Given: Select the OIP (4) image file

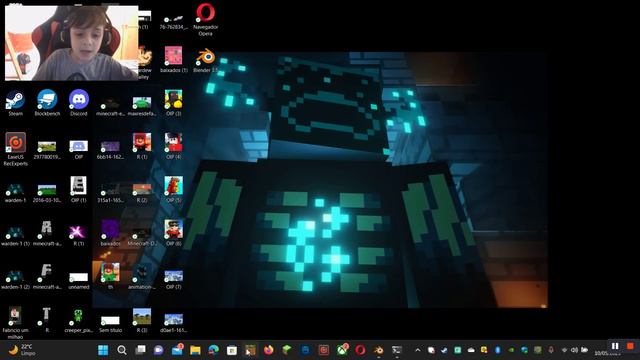Looking at the screenshot, I should [x=173, y=146].
